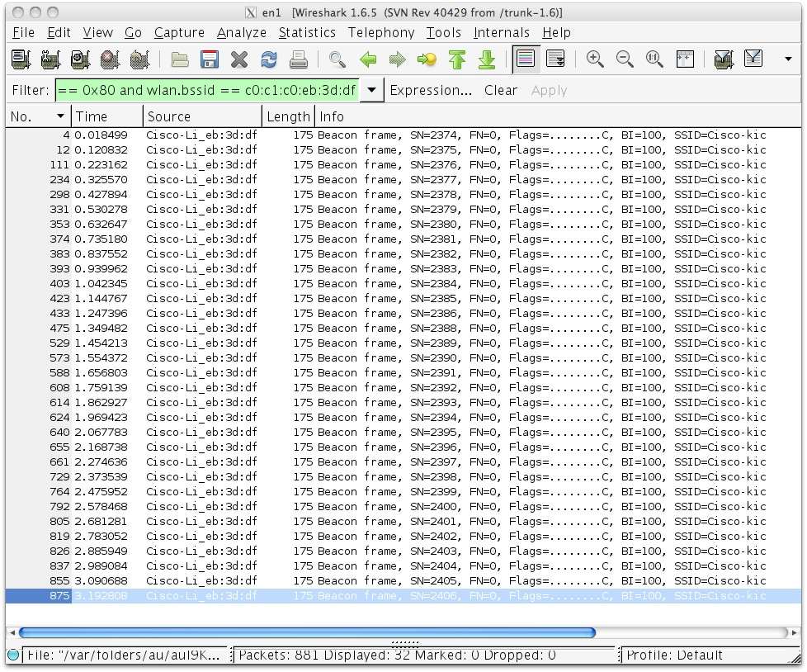Screen dimensions: 807x672
Task: Select packet number 475
Action: pyautogui.click(x=403, y=328)
